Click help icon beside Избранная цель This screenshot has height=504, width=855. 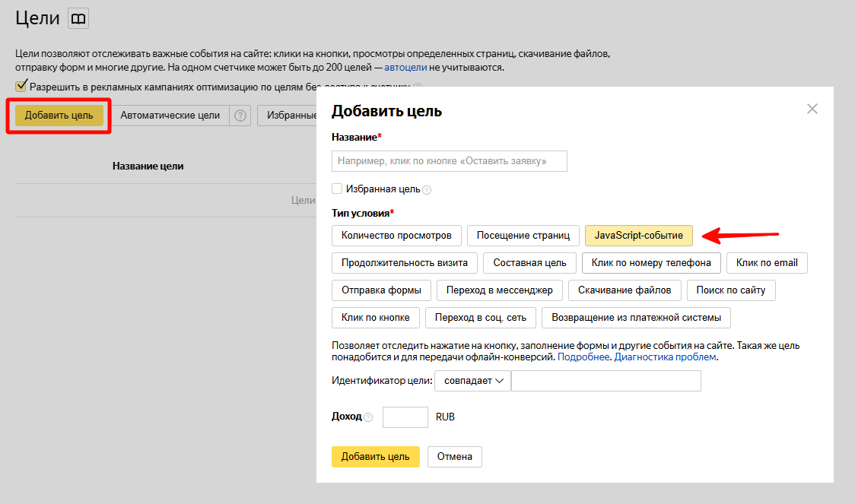(427, 189)
